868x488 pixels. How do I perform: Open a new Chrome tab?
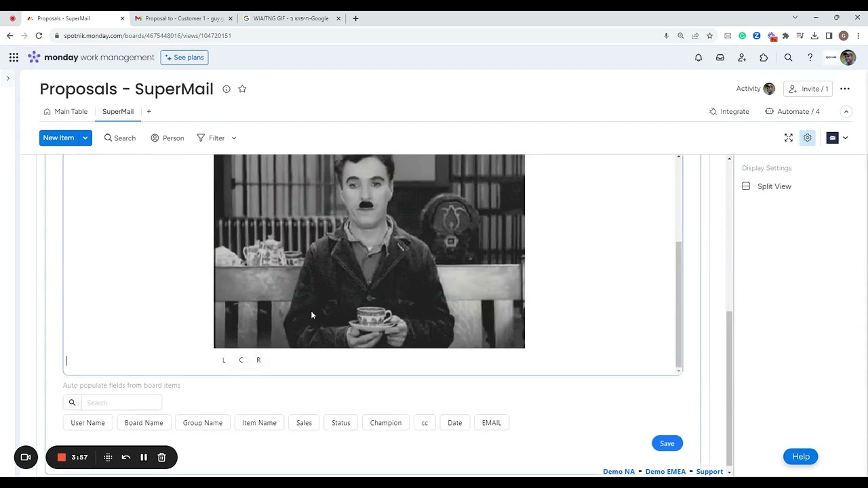coord(355,18)
